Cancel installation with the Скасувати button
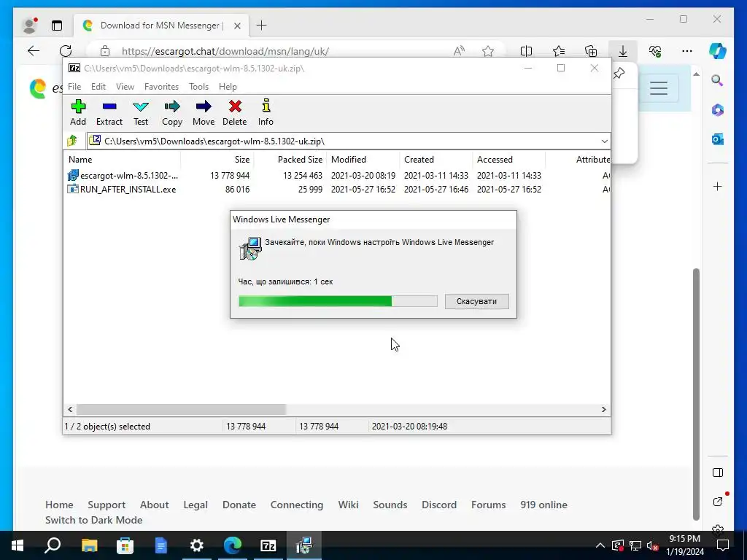Image resolution: width=747 pixels, height=560 pixels. click(x=476, y=301)
